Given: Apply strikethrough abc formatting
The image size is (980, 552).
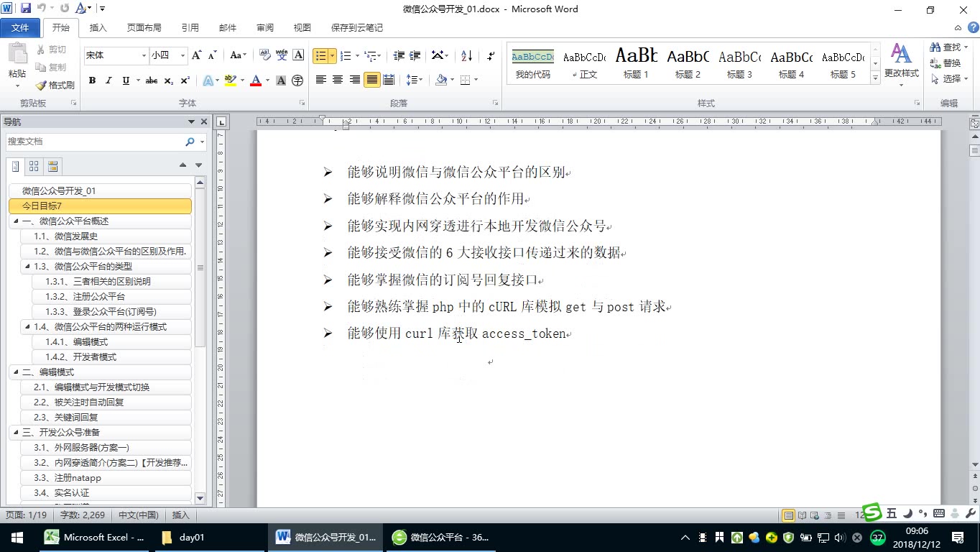Looking at the screenshot, I should click(152, 80).
